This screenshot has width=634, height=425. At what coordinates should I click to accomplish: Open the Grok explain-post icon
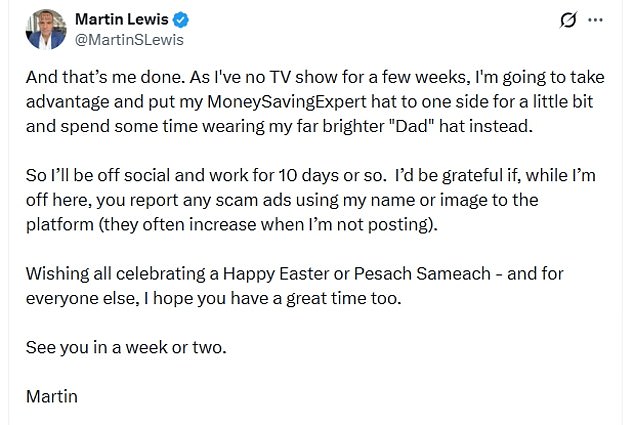point(569,21)
